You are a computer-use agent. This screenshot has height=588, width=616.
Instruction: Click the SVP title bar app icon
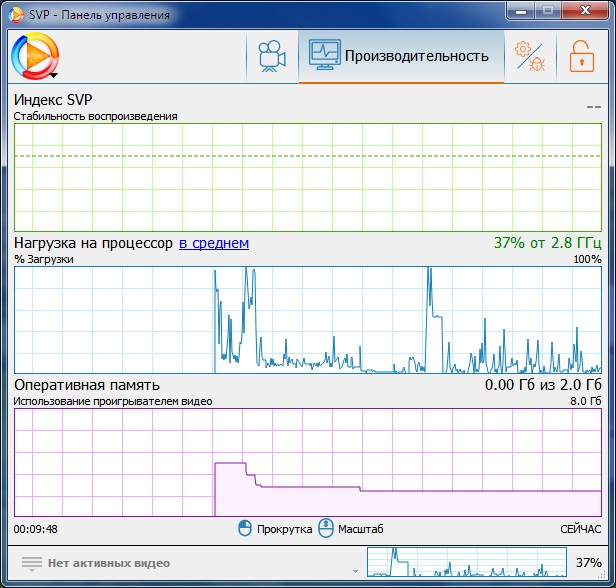coord(16,15)
